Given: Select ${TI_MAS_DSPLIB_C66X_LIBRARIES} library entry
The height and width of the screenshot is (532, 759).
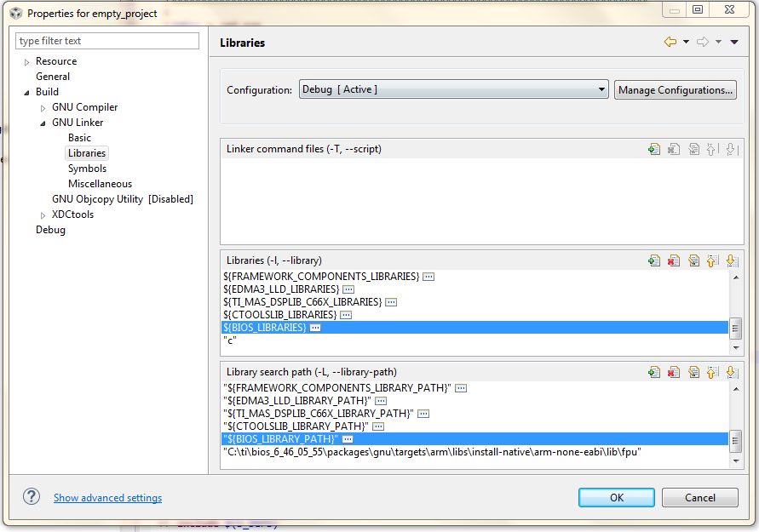Looking at the screenshot, I should tap(474, 302).
